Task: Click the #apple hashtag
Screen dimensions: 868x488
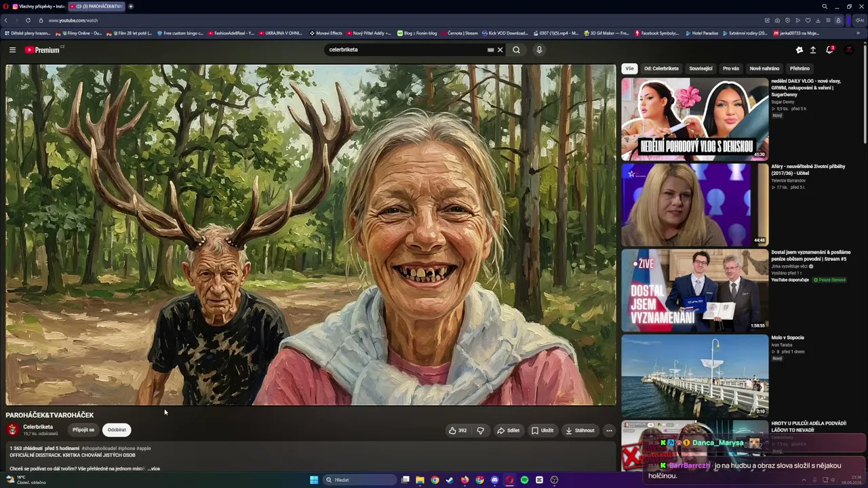Action: coord(144,448)
